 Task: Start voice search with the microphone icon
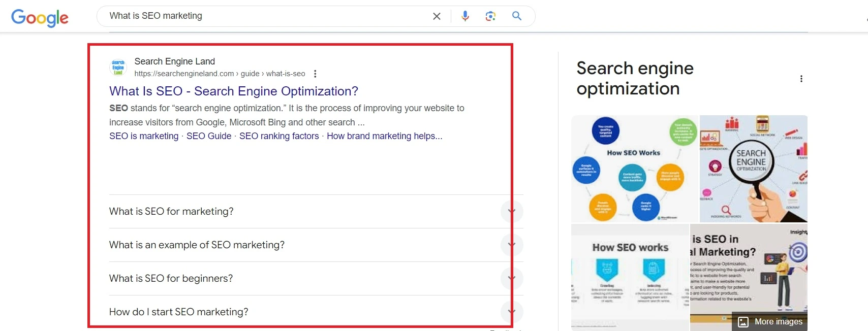(465, 16)
